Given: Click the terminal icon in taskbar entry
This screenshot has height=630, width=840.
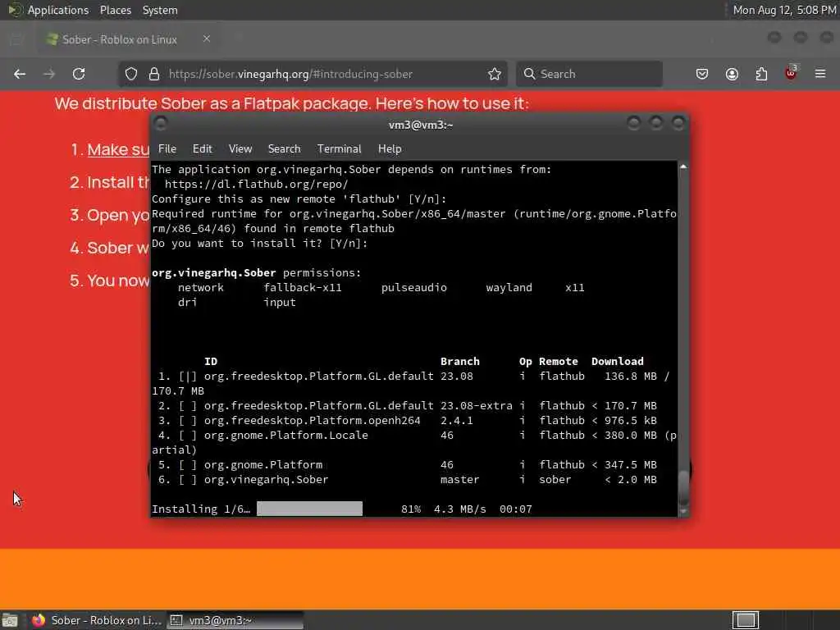Looking at the screenshot, I should tap(176, 620).
